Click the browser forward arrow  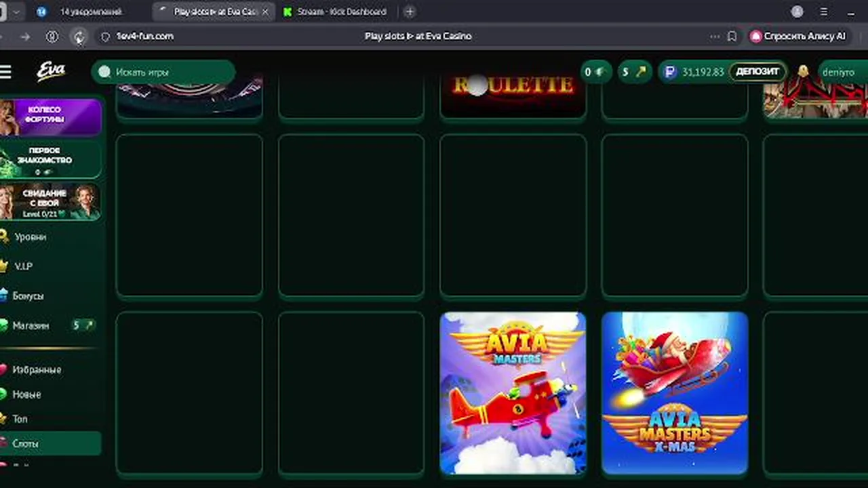[25, 37]
